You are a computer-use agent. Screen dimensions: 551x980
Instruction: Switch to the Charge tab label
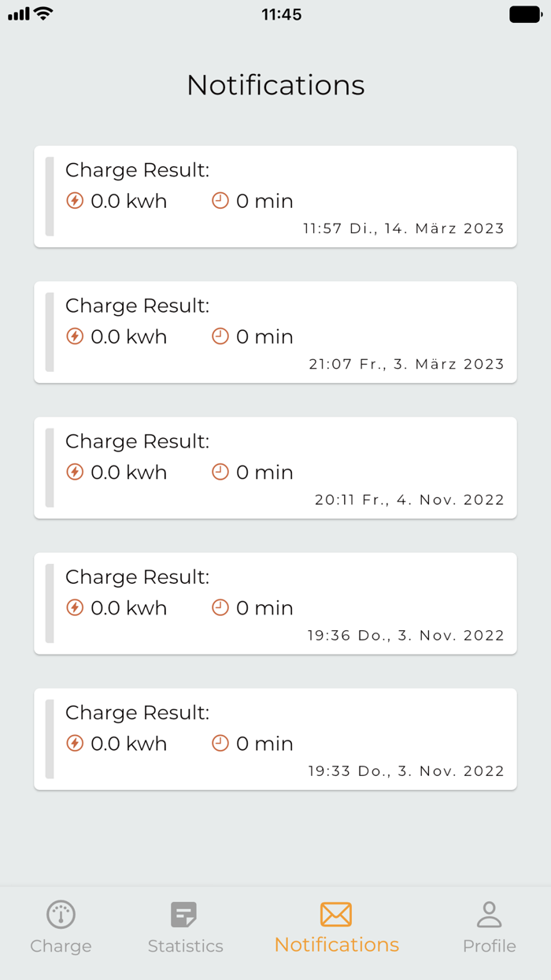click(61, 946)
